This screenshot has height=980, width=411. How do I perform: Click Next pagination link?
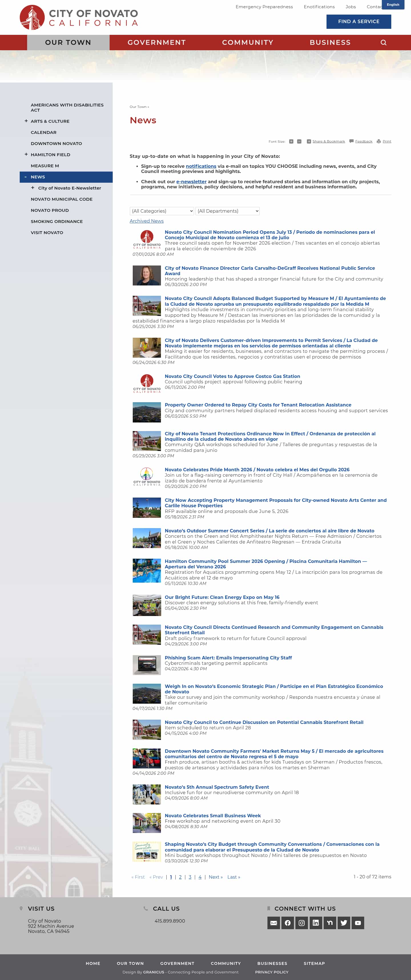215,877
